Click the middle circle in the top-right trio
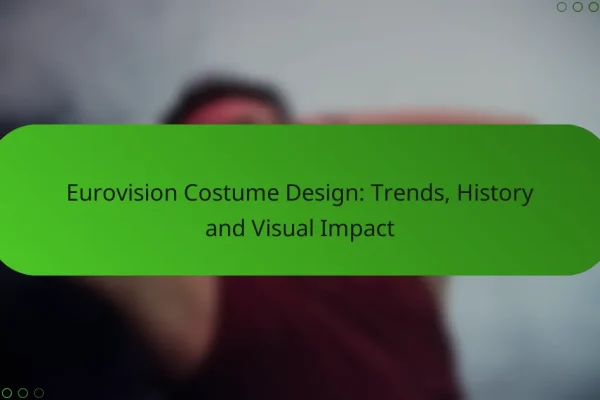The height and width of the screenshot is (400, 600). 577,7
